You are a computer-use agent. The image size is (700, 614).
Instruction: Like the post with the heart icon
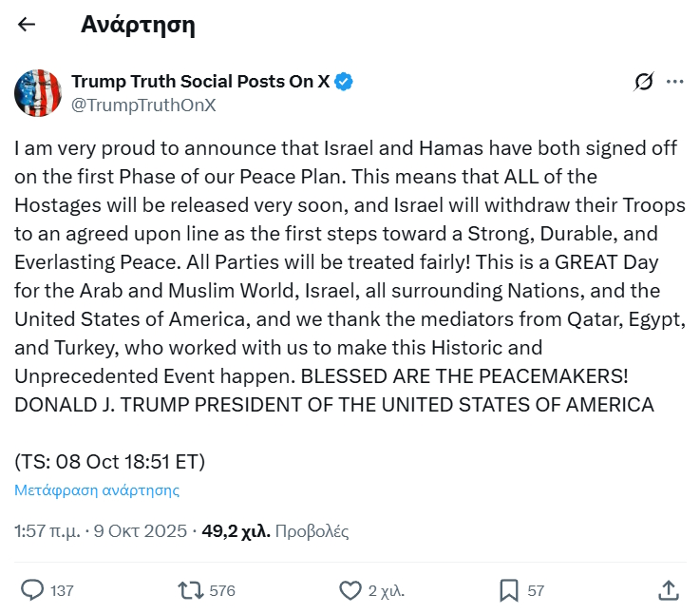coord(350,590)
